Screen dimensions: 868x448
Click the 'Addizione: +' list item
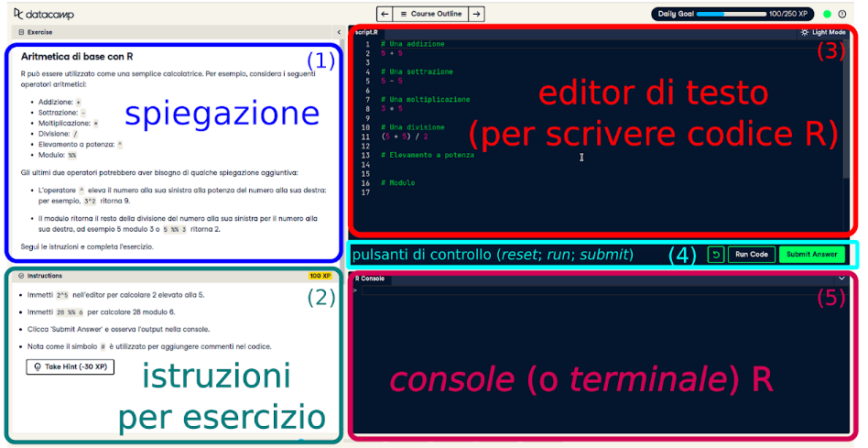60,102
